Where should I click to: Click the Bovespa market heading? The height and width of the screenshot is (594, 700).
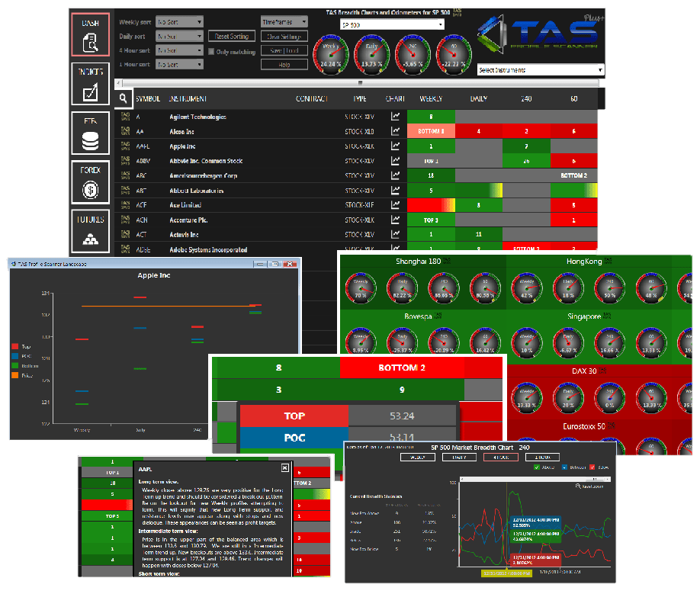(x=418, y=316)
